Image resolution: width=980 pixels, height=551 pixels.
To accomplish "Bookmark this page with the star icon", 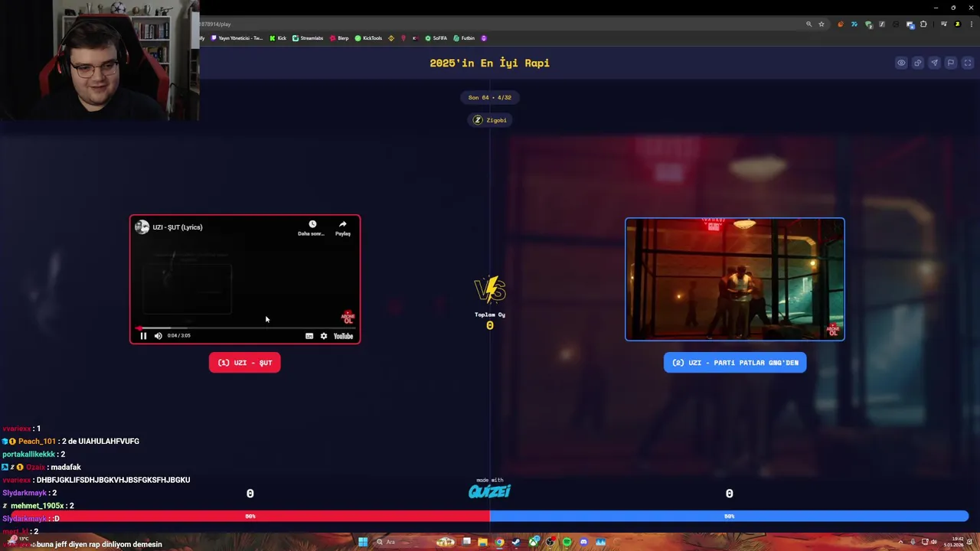I will click(822, 24).
